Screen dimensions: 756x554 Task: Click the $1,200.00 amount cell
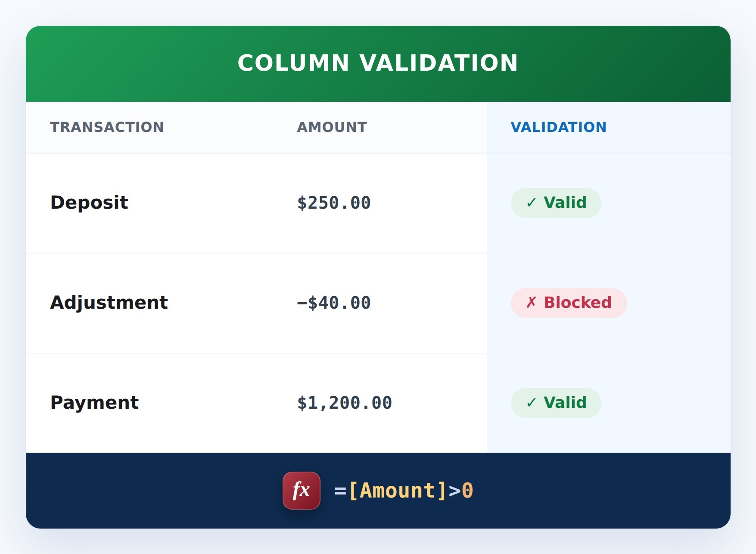point(345,403)
